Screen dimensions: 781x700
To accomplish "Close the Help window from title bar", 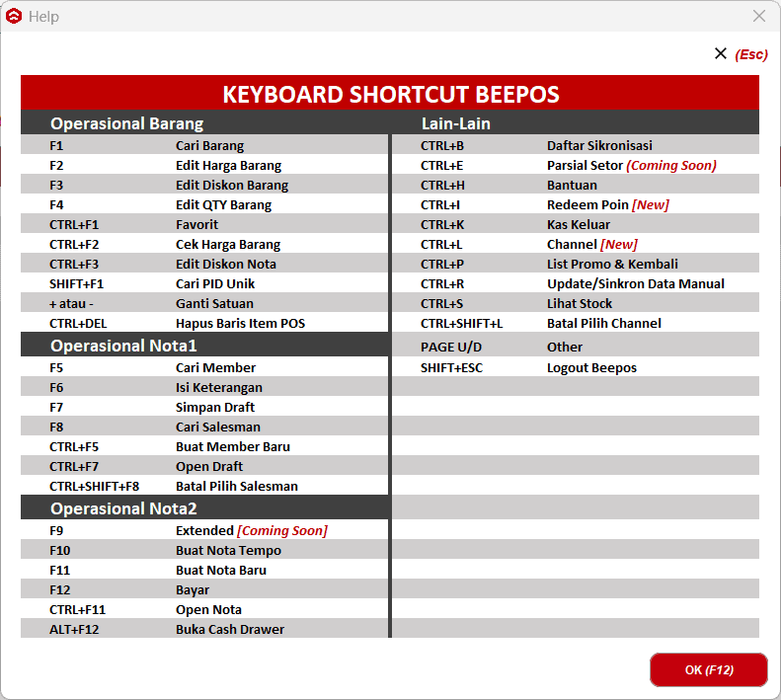I will tap(758, 16).
